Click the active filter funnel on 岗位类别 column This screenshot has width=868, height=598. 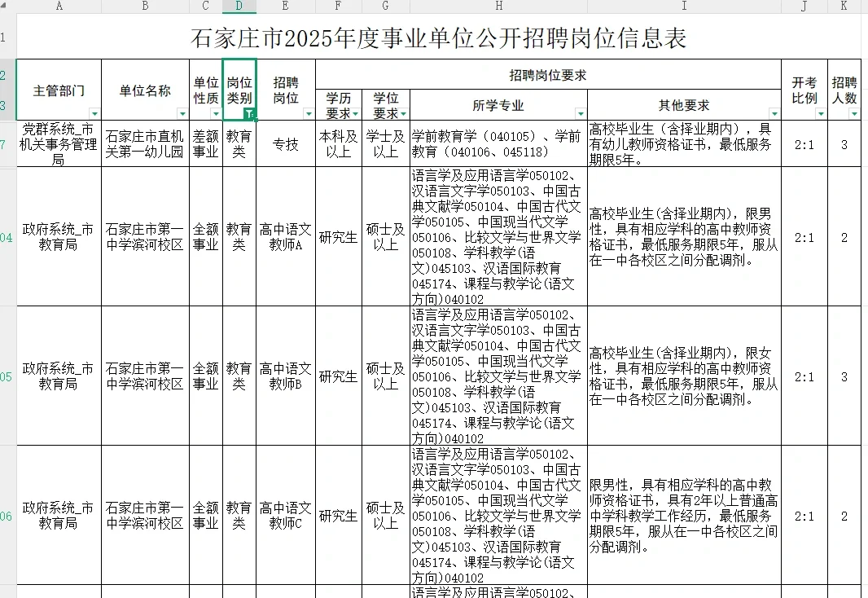pos(250,113)
